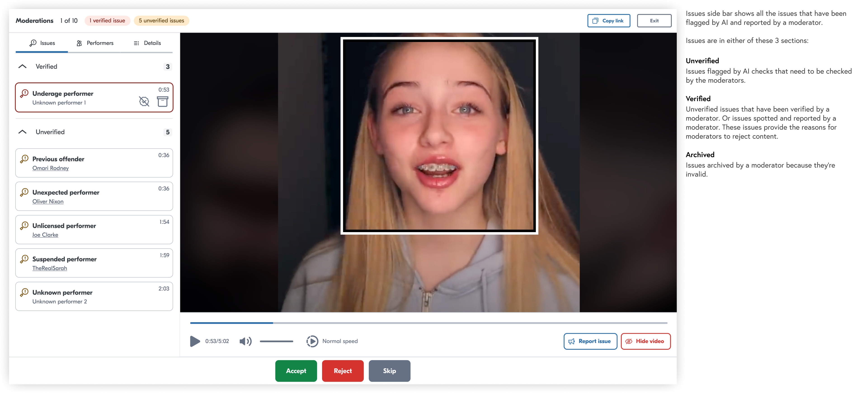Click the playback speed icon
Screen dimensions: 868x406
pos(312,341)
